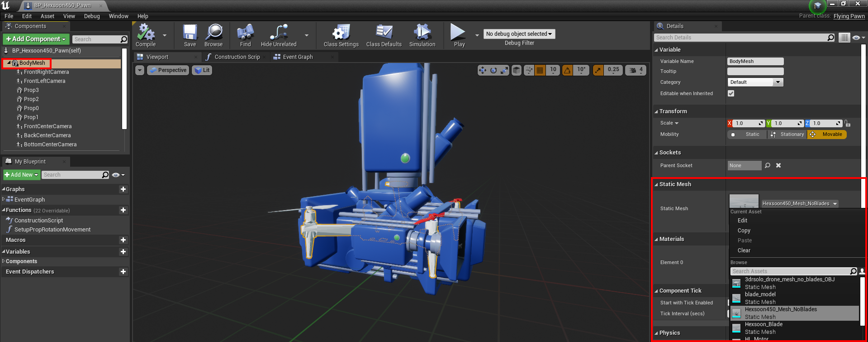
Task: Open camera speed setting
Action: pyautogui.click(x=636, y=70)
